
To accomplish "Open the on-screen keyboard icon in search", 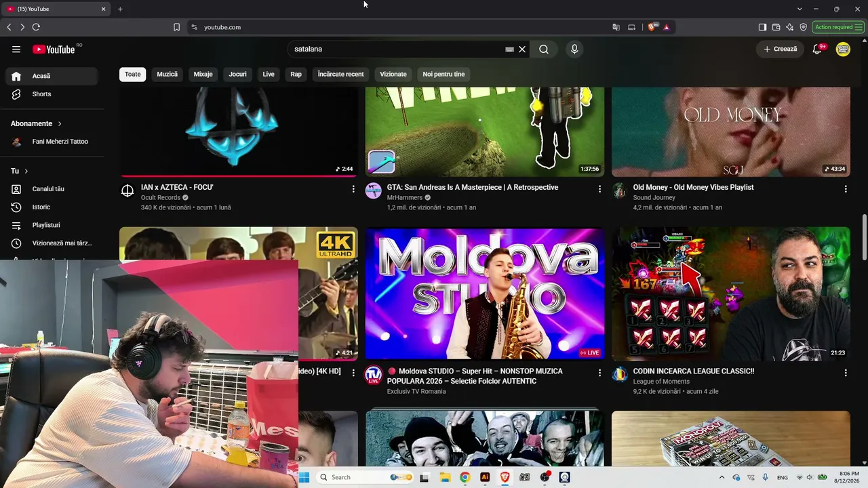I will [509, 49].
